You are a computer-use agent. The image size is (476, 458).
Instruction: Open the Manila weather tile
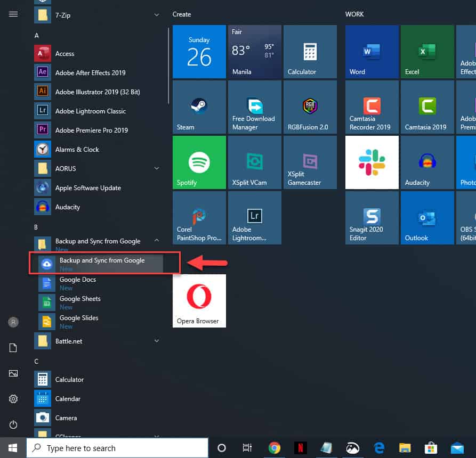(x=255, y=52)
